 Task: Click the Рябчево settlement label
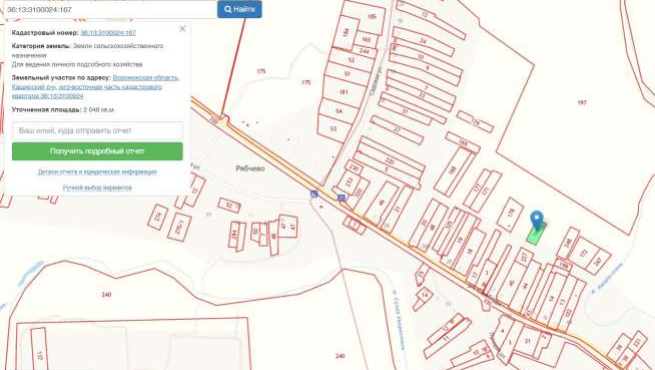250,169
